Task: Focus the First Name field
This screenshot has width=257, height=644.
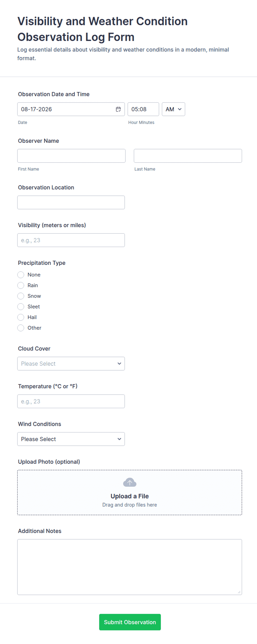Action: [71, 156]
